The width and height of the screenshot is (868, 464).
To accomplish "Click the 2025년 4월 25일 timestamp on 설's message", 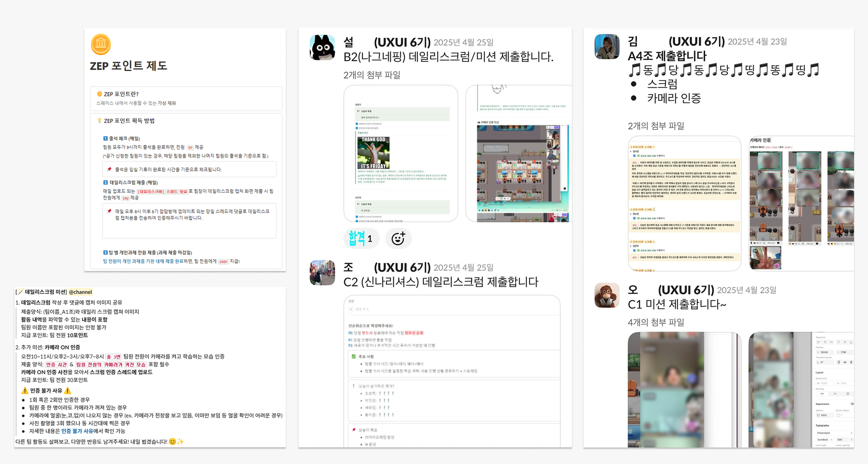I will click(x=464, y=42).
